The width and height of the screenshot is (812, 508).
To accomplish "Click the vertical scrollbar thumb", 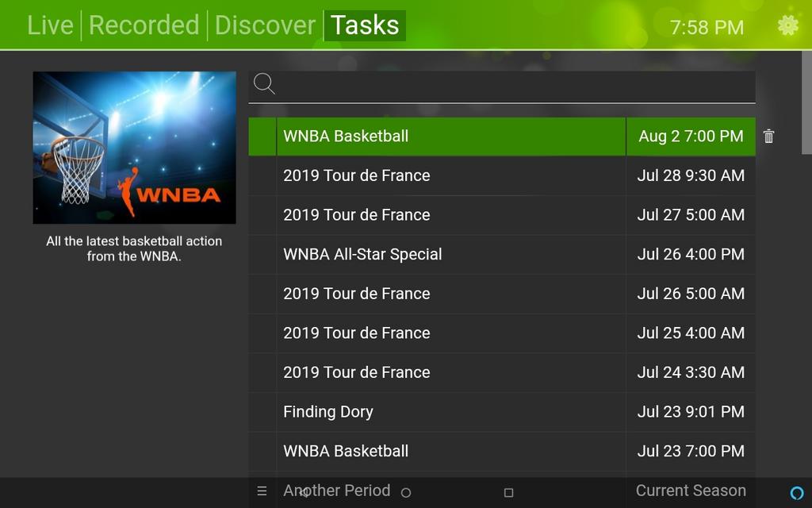I will pos(806,102).
